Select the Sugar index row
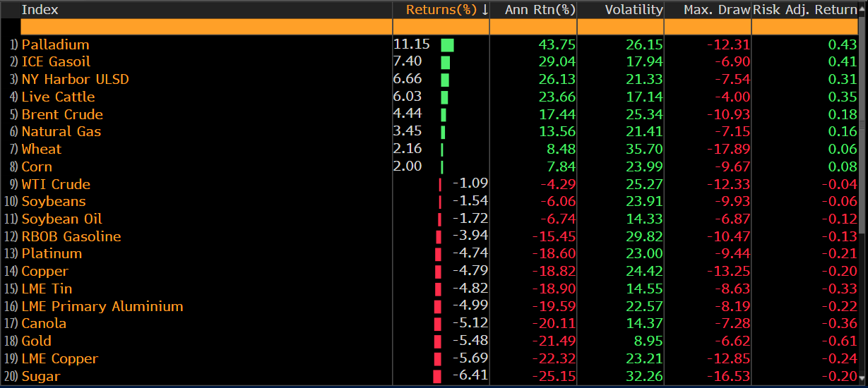Viewport: 868px width, 388px height. [x=429, y=376]
